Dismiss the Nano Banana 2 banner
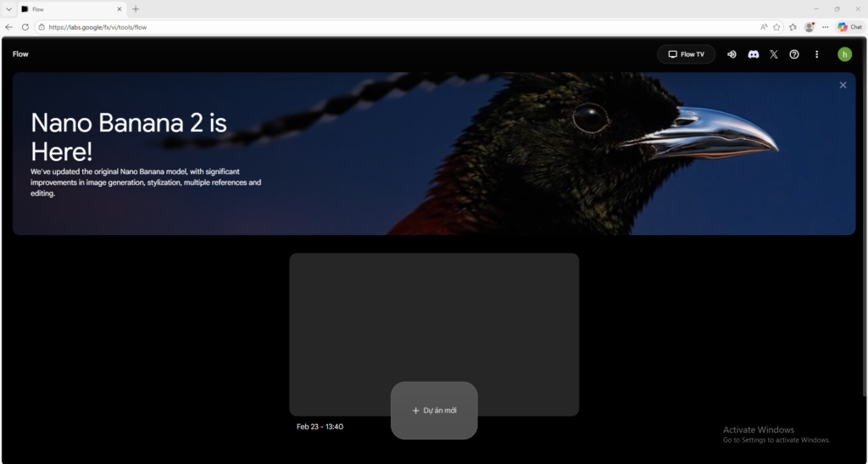Screen dimensions: 868x464 click(x=843, y=85)
